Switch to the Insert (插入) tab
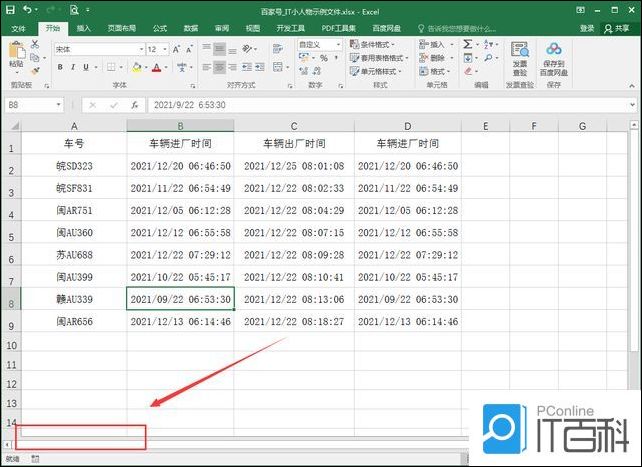The height and width of the screenshot is (467, 642). coord(84,28)
